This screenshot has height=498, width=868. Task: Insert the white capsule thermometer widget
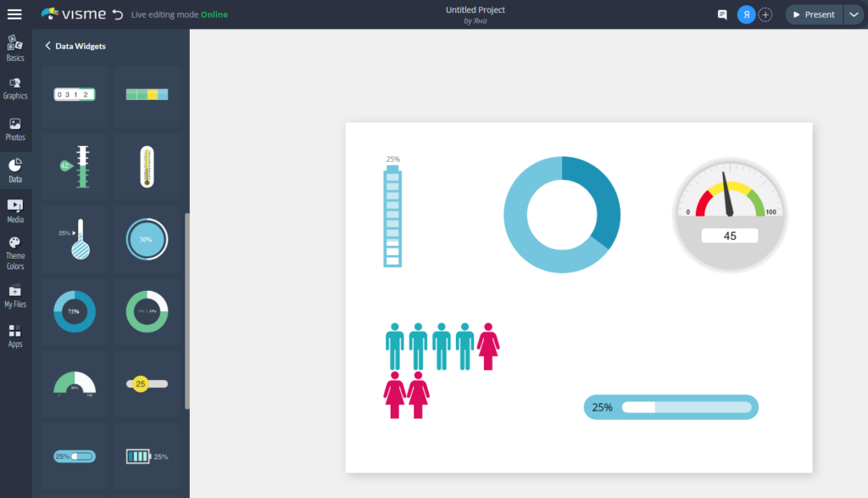[x=147, y=167]
